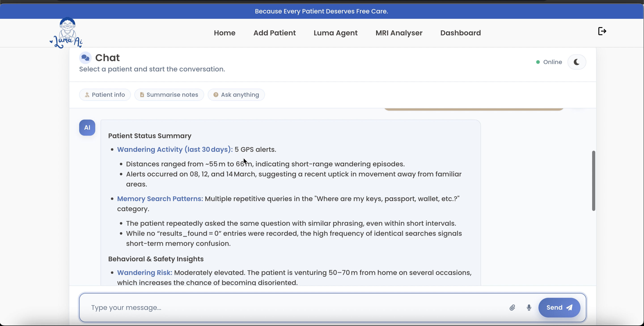Click the AI avatar badge
Viewport: 644px width, 326px height.
(x=87, y=127)
